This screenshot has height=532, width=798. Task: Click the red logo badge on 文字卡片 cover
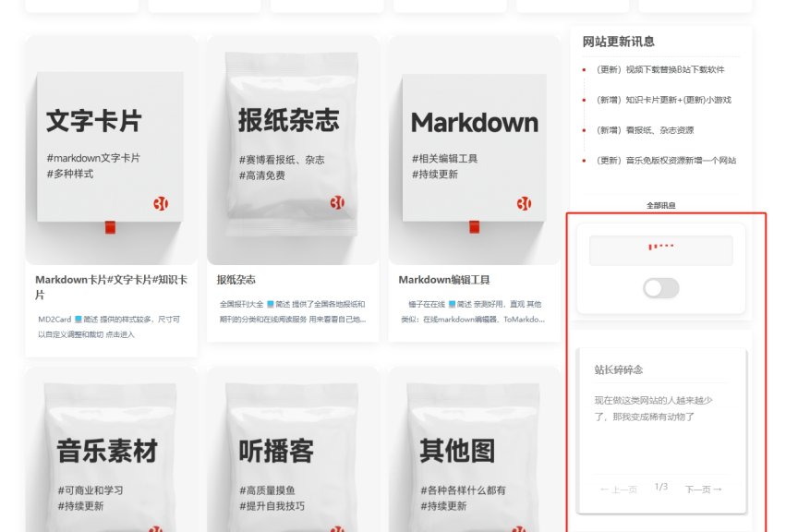click(x=161, y=203)
